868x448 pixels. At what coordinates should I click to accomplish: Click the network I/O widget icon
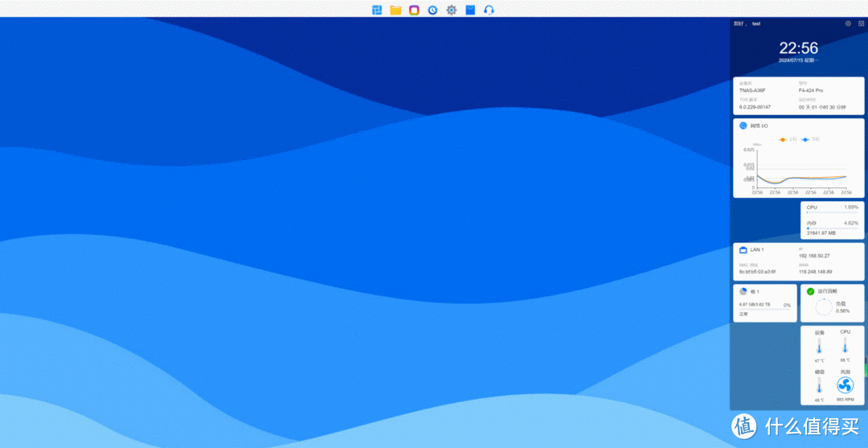743,125
